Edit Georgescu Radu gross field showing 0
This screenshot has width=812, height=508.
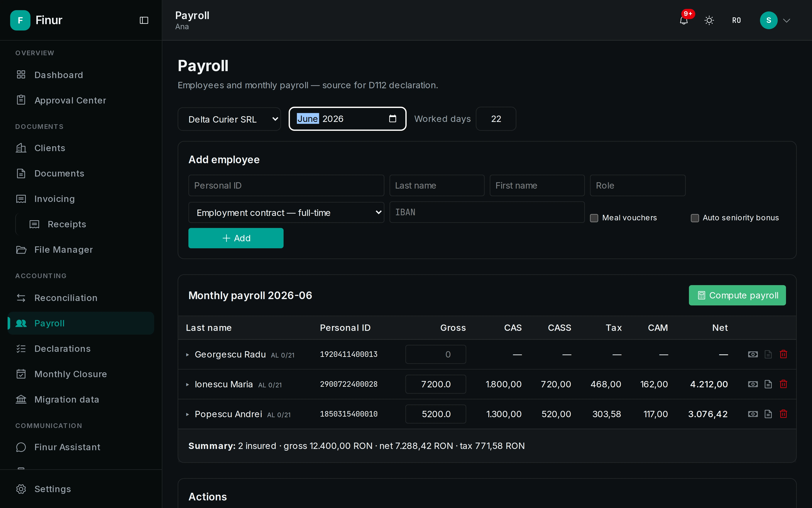tap(436, 355)
